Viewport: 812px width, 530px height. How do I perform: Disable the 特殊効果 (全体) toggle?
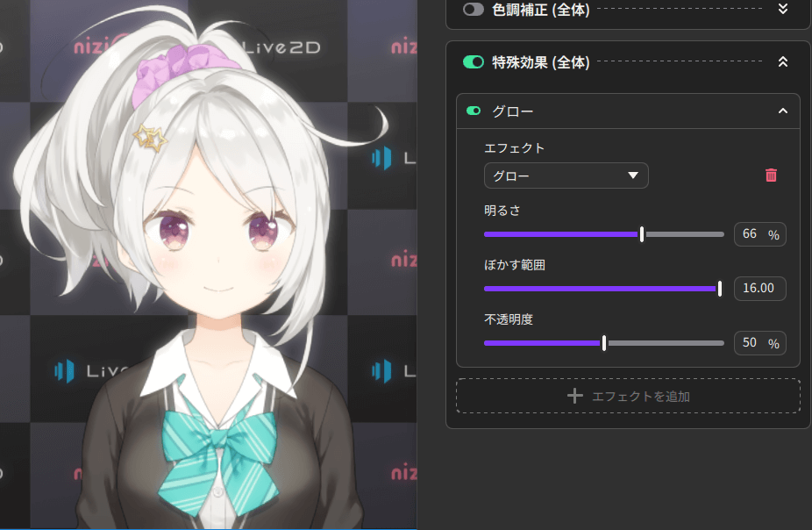coord(474,62)
